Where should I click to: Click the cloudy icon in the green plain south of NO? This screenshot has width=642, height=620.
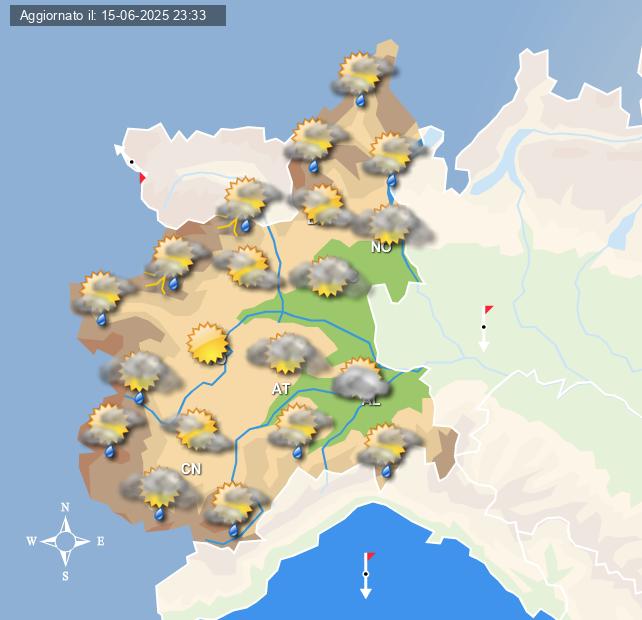point(329,276)
